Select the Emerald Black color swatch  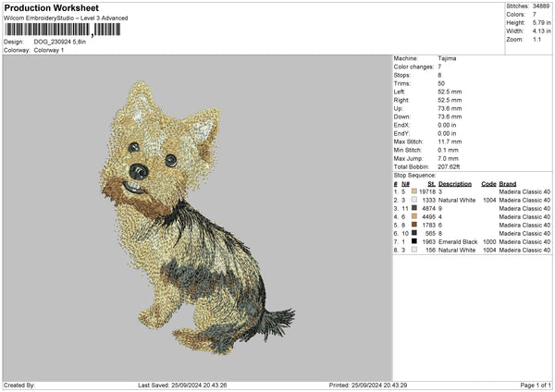pyautogui.click(x=414, y=241)
